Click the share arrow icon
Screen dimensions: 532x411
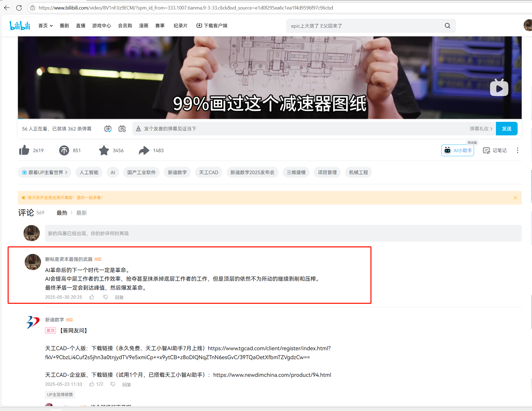tap(144, 150)
